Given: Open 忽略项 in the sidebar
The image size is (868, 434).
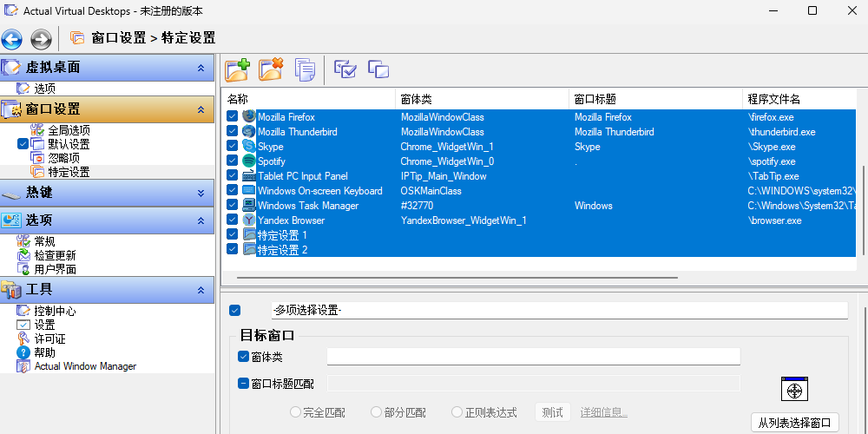Looking at the screenshot, I should [63, 158].
